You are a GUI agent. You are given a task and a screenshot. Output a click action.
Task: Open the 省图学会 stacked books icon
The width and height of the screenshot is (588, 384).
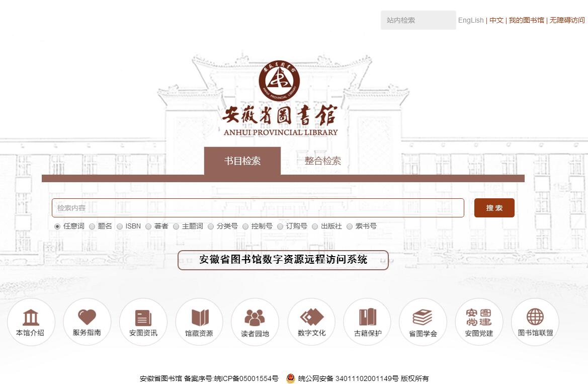423,322
